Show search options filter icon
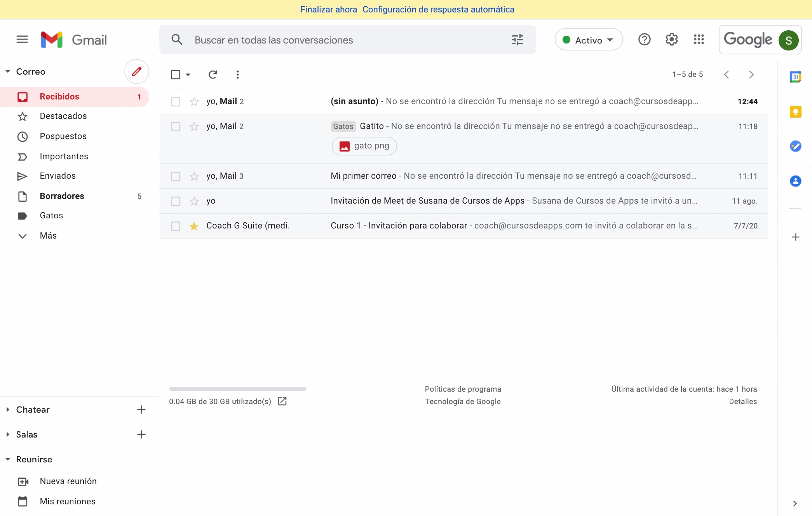The width and height of the screenshot is (812, 516). click(x=518, y=40)
